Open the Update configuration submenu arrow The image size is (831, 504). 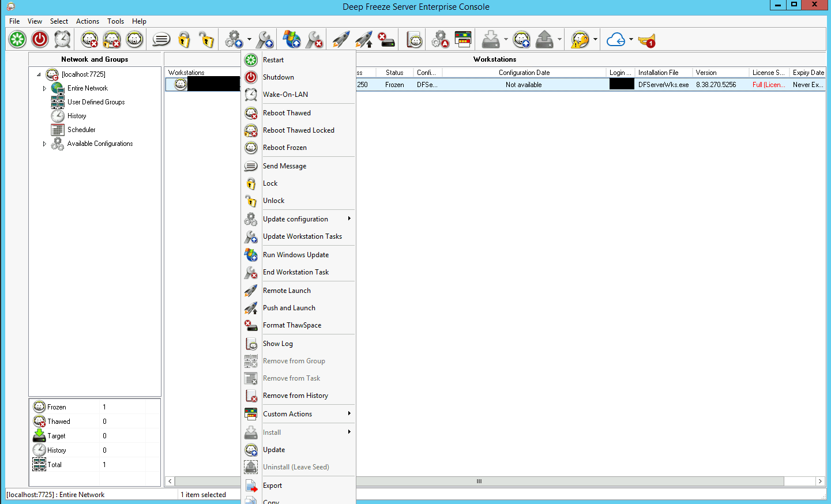click(349, 219)
